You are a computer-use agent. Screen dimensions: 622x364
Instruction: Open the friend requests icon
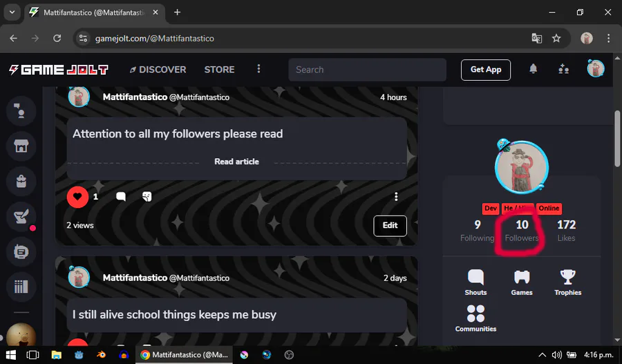[564, 69]
